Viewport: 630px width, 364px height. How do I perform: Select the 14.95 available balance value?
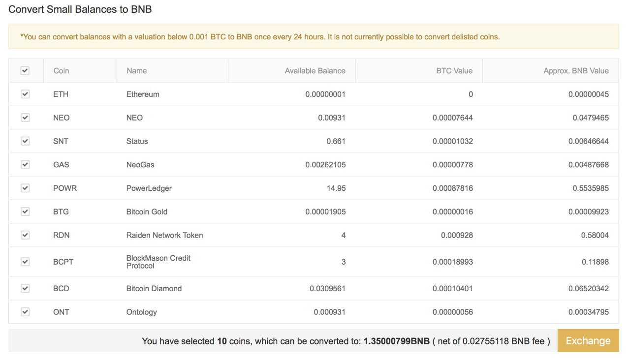[x=336, y=188]
